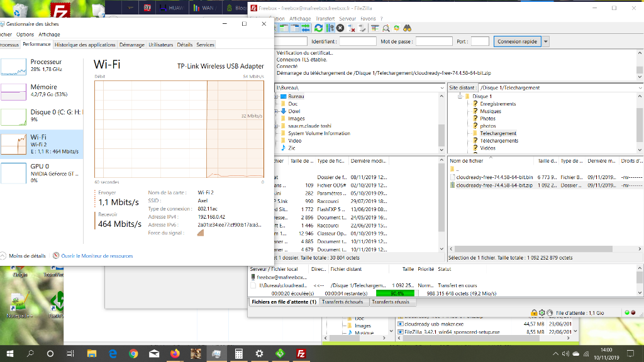644x362 pixels.
Task: Search for files on the server
Action: click(x=406, y=28)
